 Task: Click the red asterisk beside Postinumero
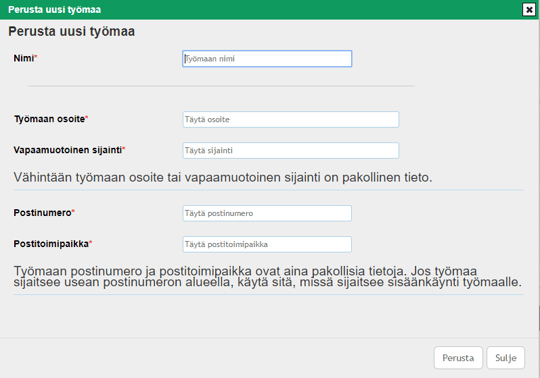[x=73, y=210]
